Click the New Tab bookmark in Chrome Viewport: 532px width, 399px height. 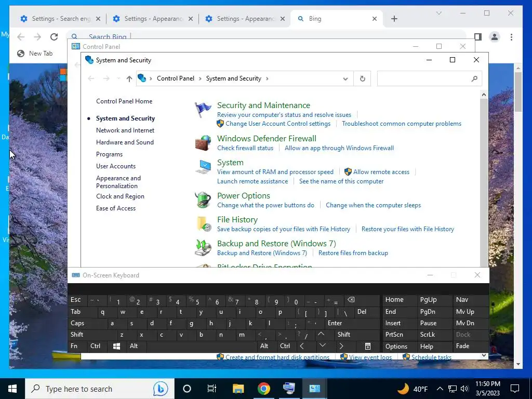point(35,54)
